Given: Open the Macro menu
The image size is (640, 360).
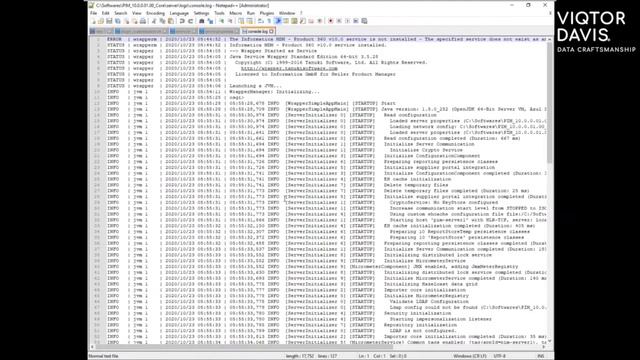Looking at the screenshot, I should [236, 13].
